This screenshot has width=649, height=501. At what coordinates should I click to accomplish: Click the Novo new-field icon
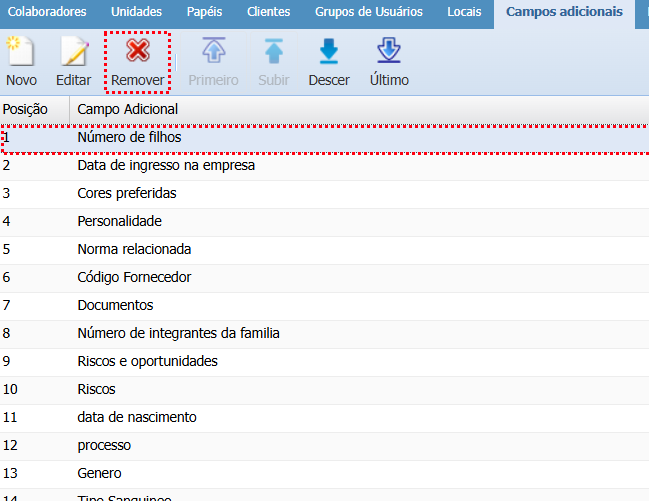point(21,52)
